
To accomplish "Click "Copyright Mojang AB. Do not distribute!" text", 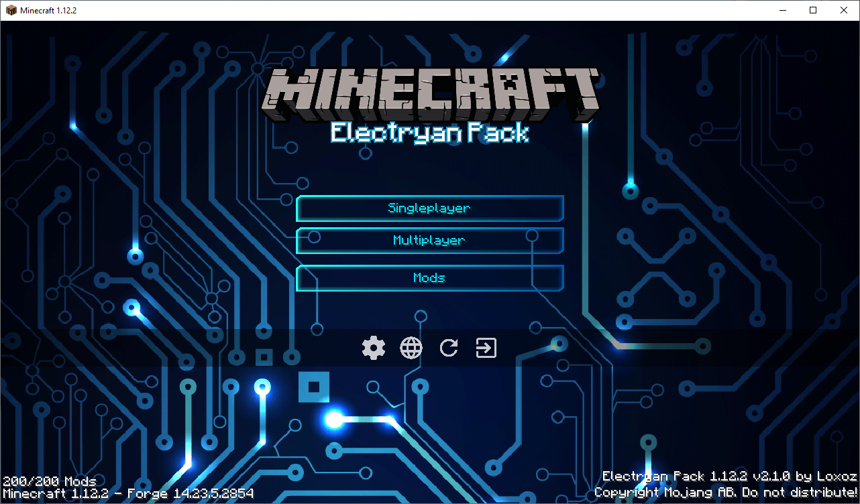I will click(726, 493).
